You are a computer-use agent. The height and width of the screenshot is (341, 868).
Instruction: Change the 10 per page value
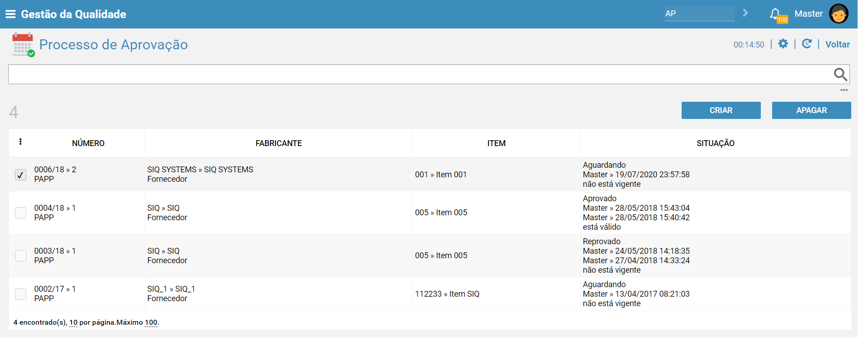point(73,322)
